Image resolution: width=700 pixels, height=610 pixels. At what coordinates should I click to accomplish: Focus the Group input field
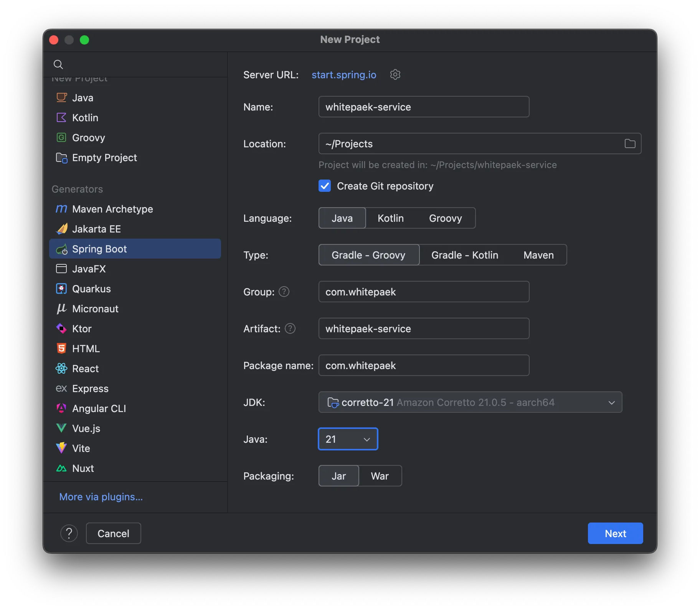click(x=424, y=292)
